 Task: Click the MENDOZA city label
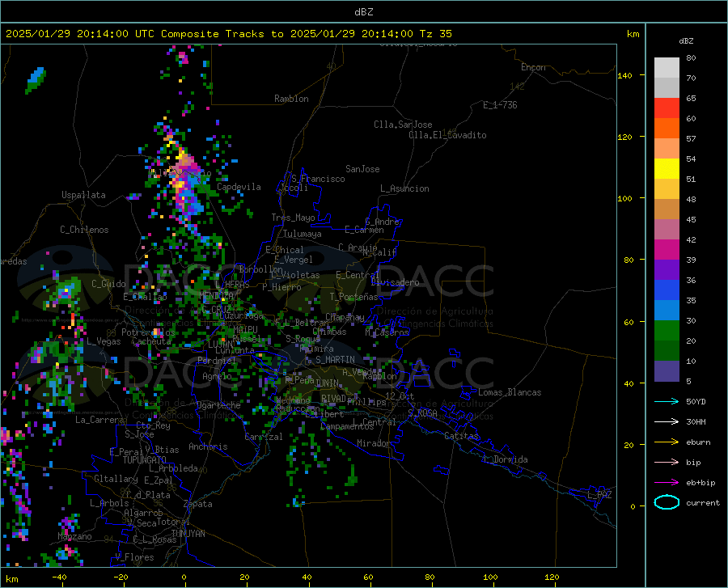[x=216, y=295]
